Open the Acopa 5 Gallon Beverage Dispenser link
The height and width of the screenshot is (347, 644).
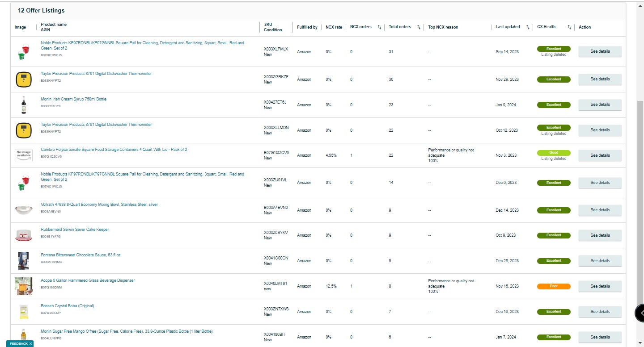pos(88,280)
